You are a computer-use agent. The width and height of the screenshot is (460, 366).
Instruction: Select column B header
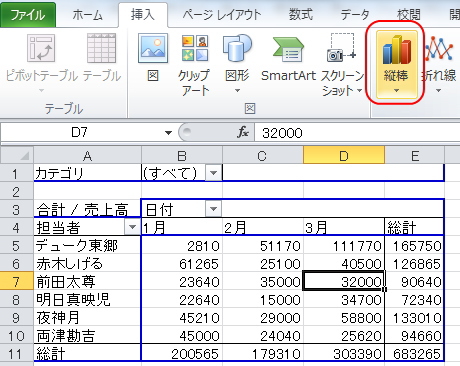(182, 156)
